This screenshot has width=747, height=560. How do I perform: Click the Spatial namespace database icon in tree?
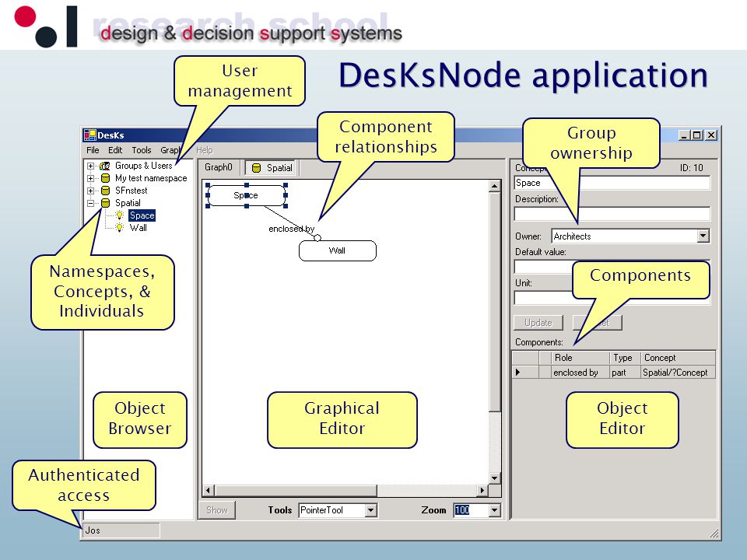(x=106, y=203)
